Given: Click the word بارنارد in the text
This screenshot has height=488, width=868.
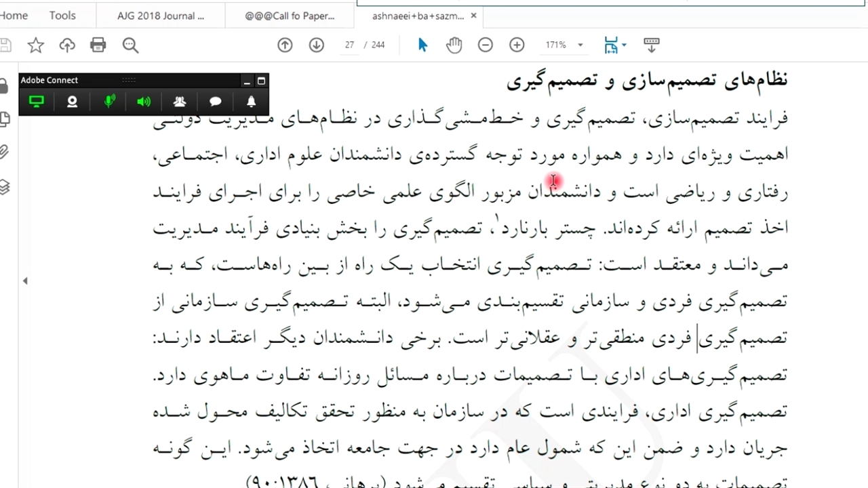Looking at the screenshot, I should [524, 229].
